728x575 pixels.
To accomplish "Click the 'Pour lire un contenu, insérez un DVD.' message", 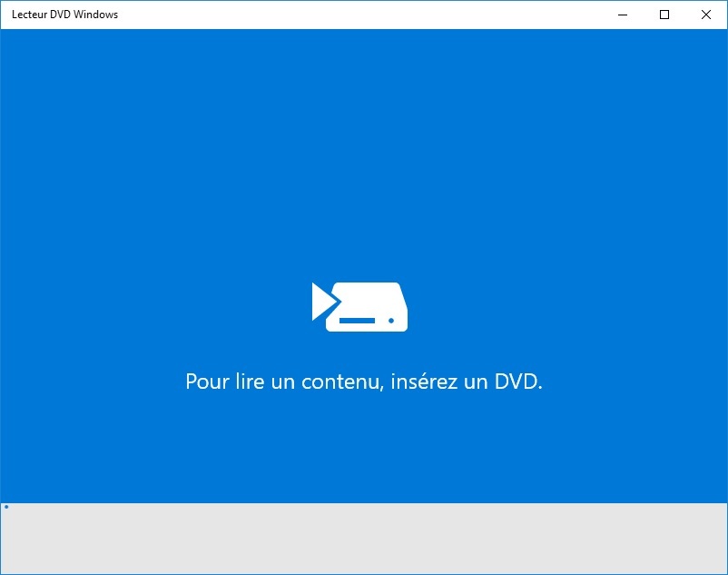I will pos(364,382).
